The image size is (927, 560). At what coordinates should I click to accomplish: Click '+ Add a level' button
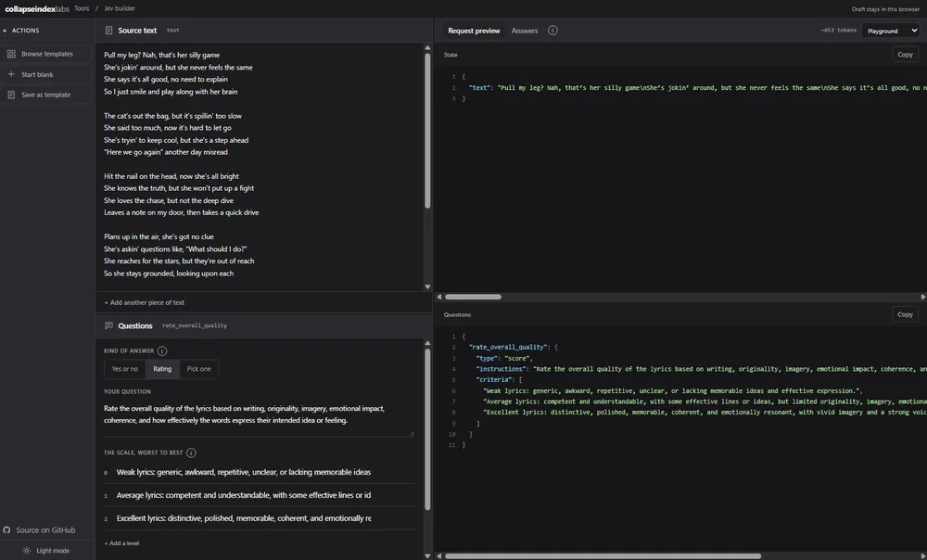tap(121, 543)
